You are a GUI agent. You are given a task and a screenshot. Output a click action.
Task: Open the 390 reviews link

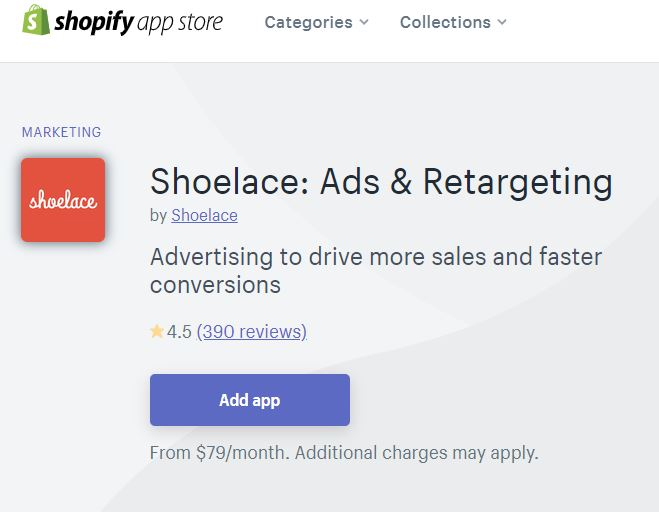coord(252,331)
